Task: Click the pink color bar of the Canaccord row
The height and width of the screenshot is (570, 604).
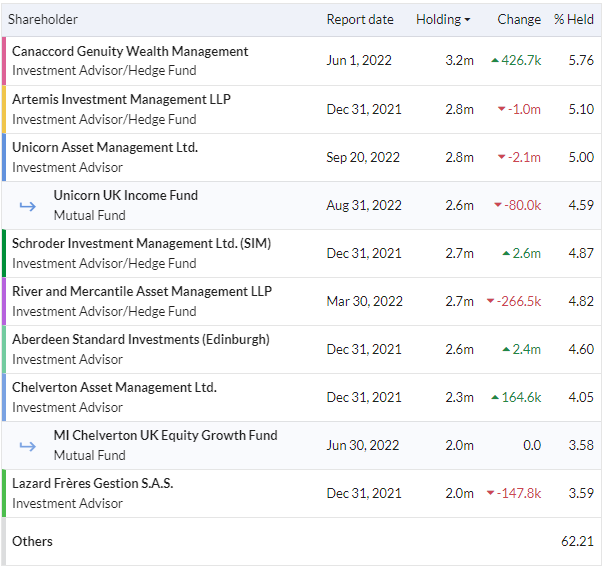Action: (x=4, y=61)
